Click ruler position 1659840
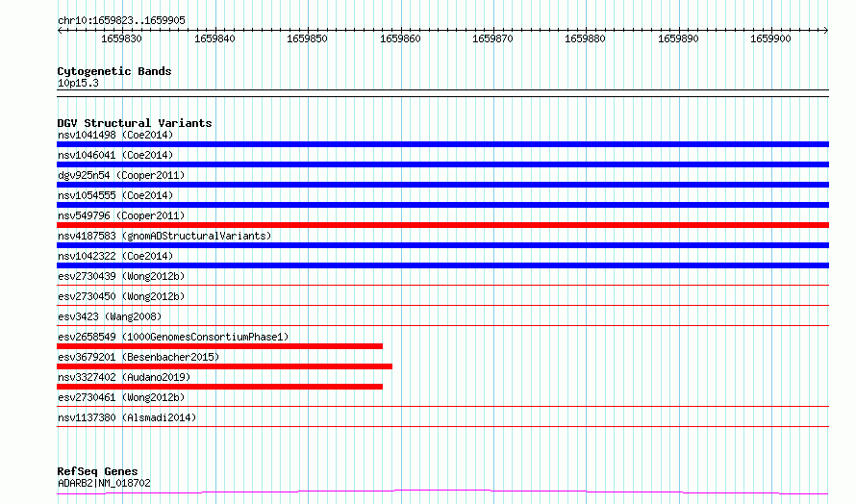 214,38
